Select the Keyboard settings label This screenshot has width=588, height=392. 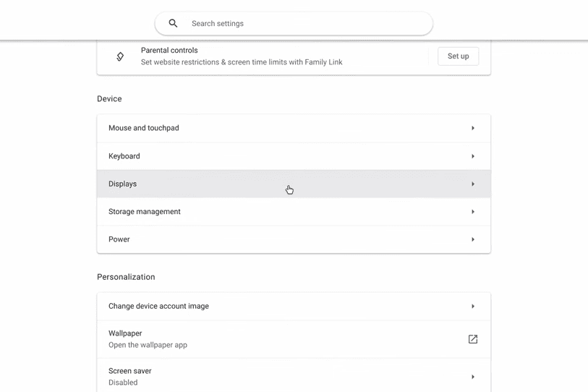point(124,156)
